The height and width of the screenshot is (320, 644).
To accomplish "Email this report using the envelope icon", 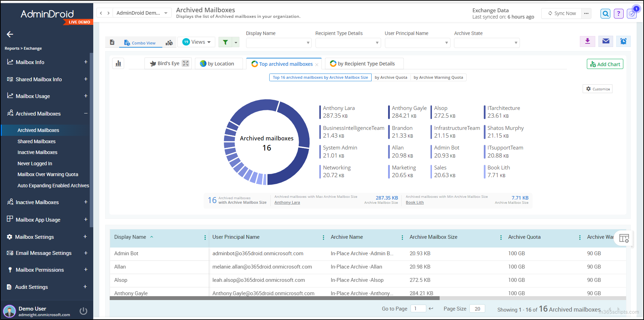I will click(x=605, y=41).
